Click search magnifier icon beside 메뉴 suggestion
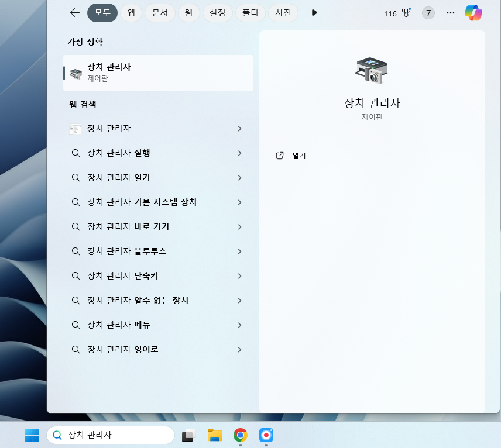 point(76,325)
